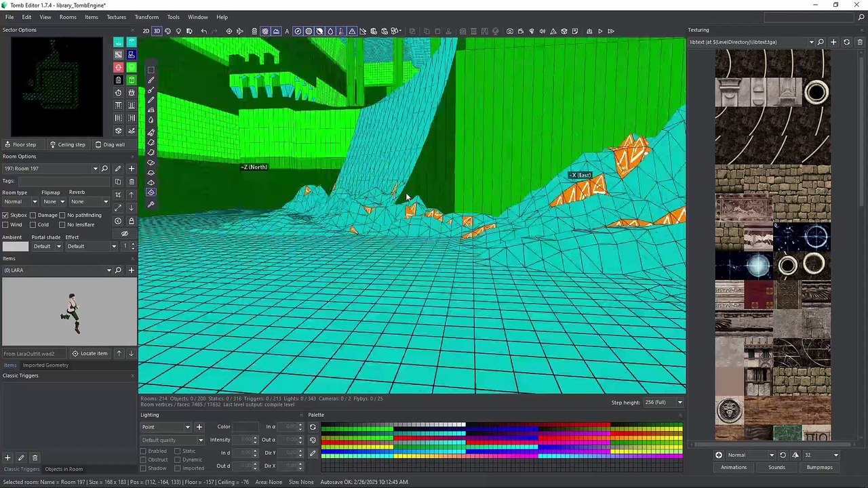Add light with plus next to Point
This screenshot has width=868, height=488.
199,427
